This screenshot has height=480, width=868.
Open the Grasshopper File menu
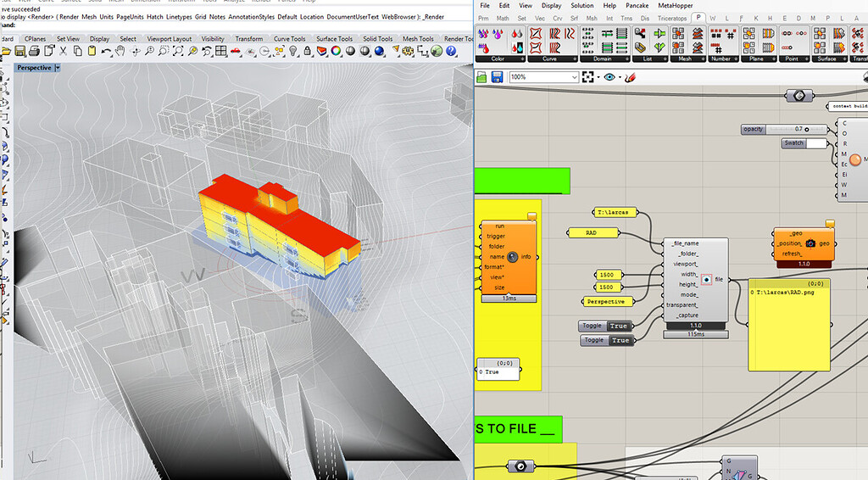pyautogui.click(x=485, y=6)
